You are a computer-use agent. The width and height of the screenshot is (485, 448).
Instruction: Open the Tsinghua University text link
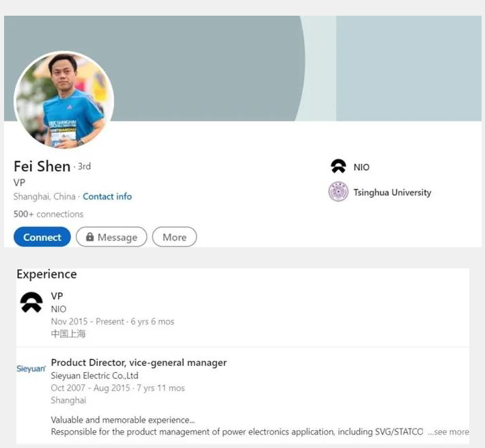pyautogui.click(x=392, y=193)
